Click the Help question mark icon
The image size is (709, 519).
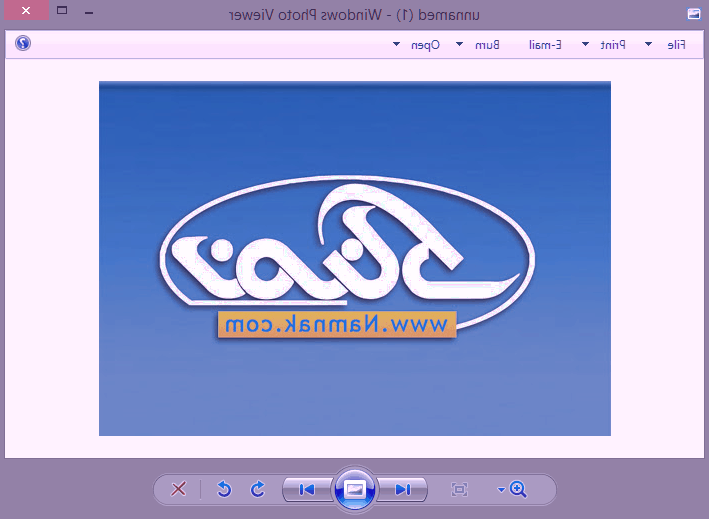pyautogui.click(x=23, y=43)
